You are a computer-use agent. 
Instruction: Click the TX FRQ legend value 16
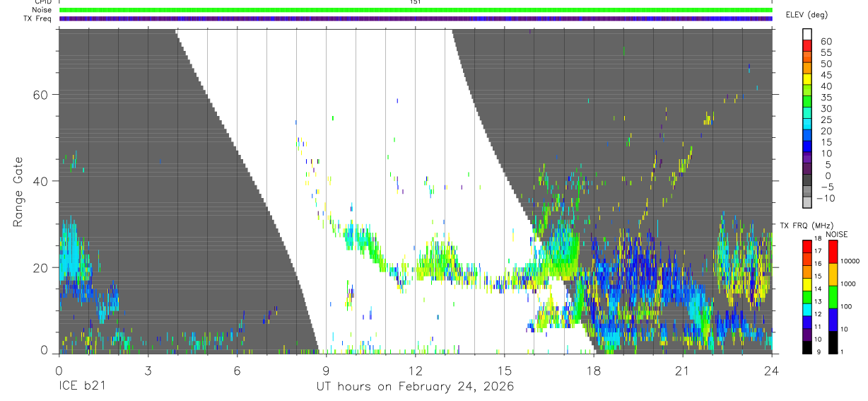point(816,264)
